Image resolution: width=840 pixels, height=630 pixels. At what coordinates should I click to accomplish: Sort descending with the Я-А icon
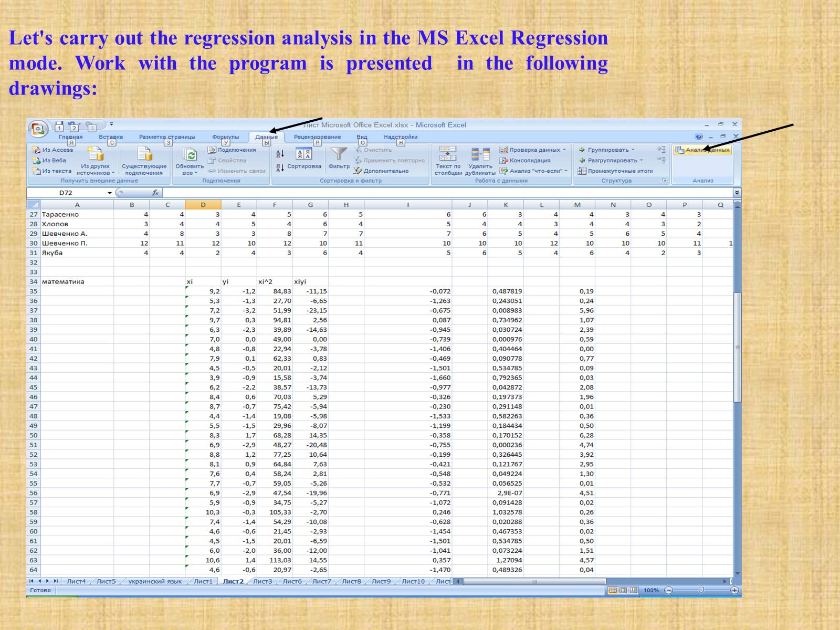280,167
